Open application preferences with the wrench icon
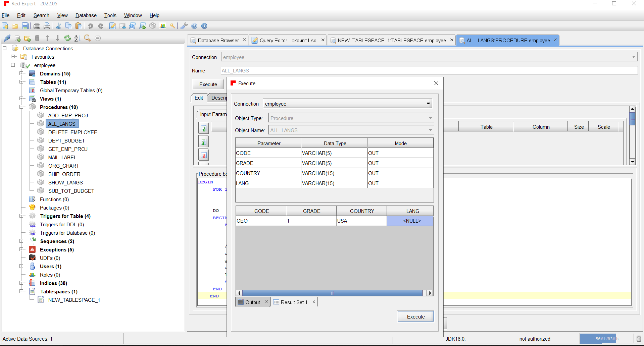Image resolution: width=644 pixels, height=346 pixels. [x=184, y=26]
